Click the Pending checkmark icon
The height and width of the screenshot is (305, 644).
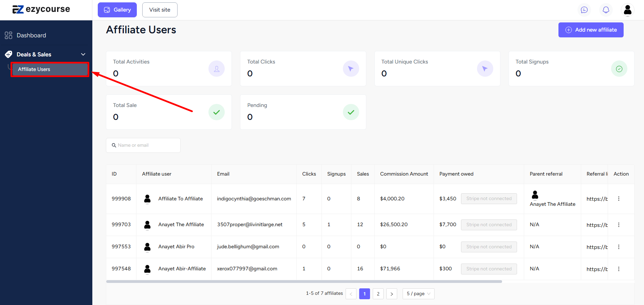coord(351,112)
